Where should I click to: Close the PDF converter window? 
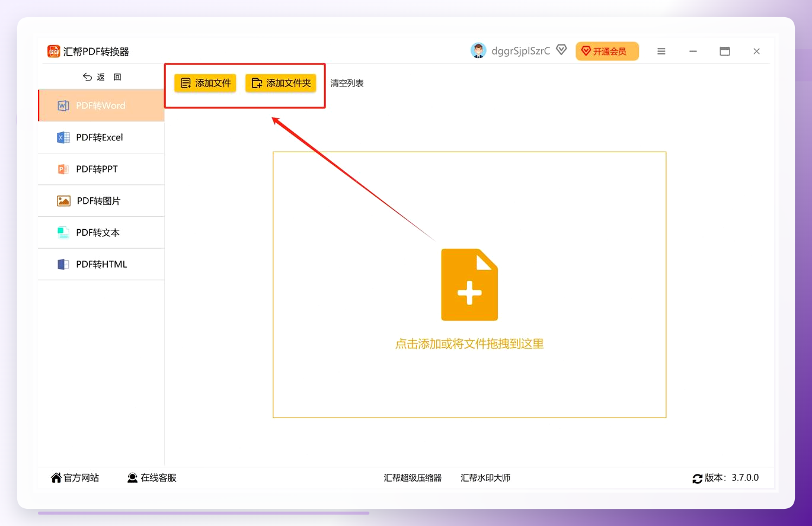click(x=756, y=52)
